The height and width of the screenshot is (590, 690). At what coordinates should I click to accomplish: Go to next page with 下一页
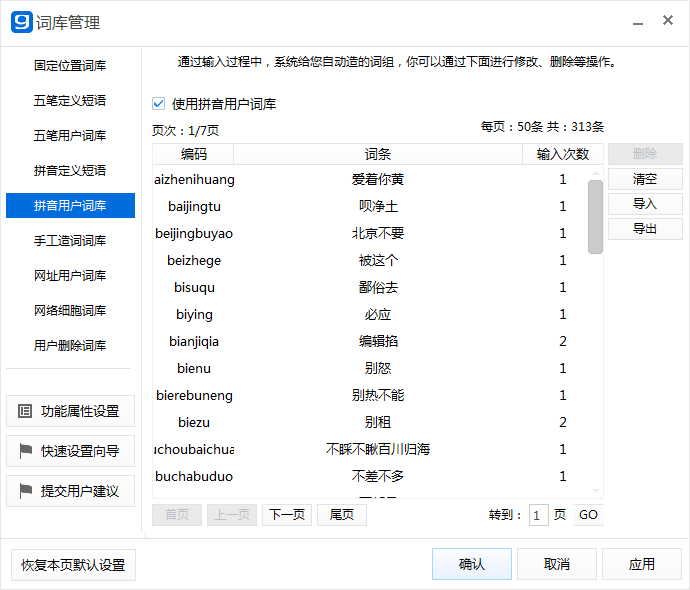coord(287,515)
